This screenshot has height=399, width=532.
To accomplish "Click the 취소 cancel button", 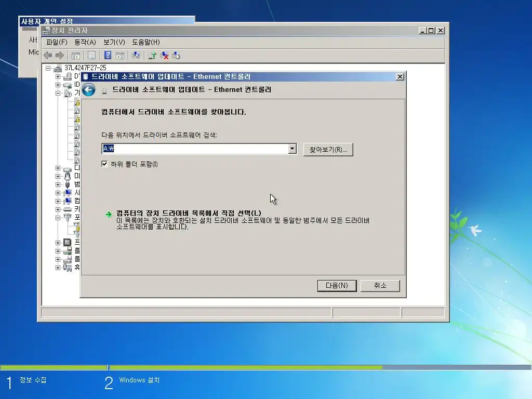I will [380, 286].
